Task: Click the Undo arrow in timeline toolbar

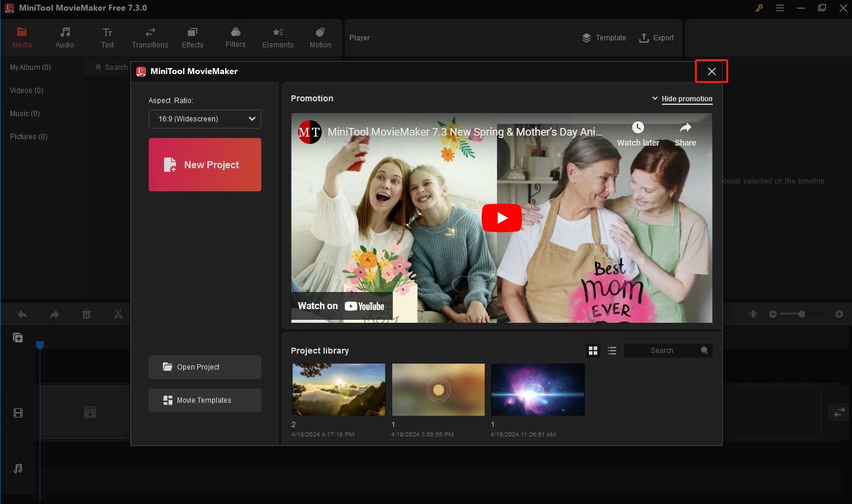Action: [23, 314]
